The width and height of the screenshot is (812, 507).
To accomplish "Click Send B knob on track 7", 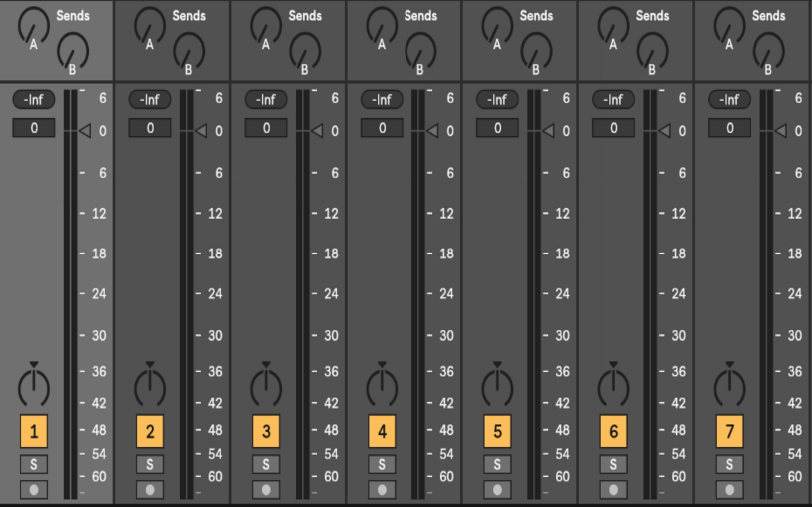I will [767, 47].
